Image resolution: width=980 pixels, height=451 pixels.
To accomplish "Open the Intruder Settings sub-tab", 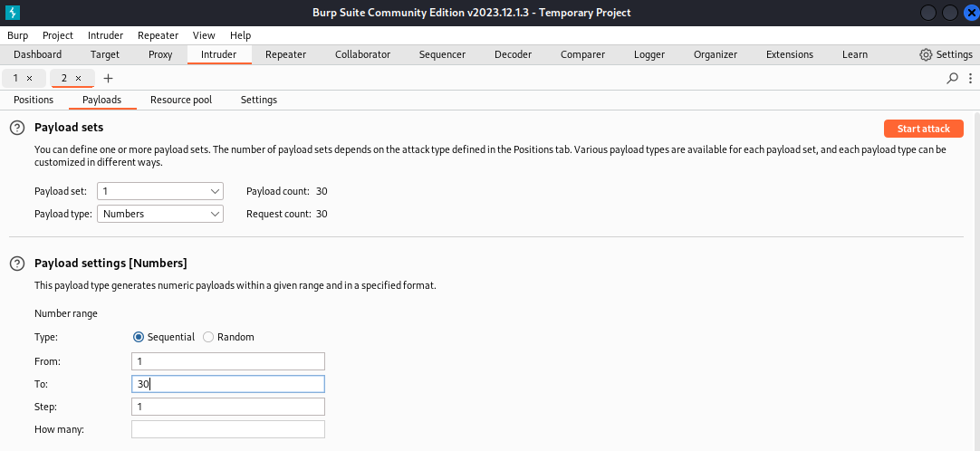I will pyautogui.click(x=259, y=100).
